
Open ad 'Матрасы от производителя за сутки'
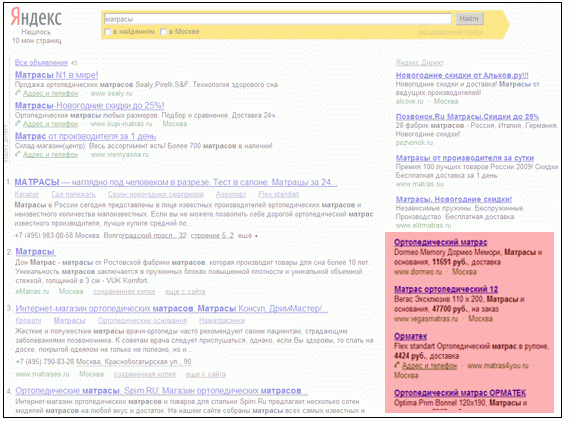[x=465, y=158]
